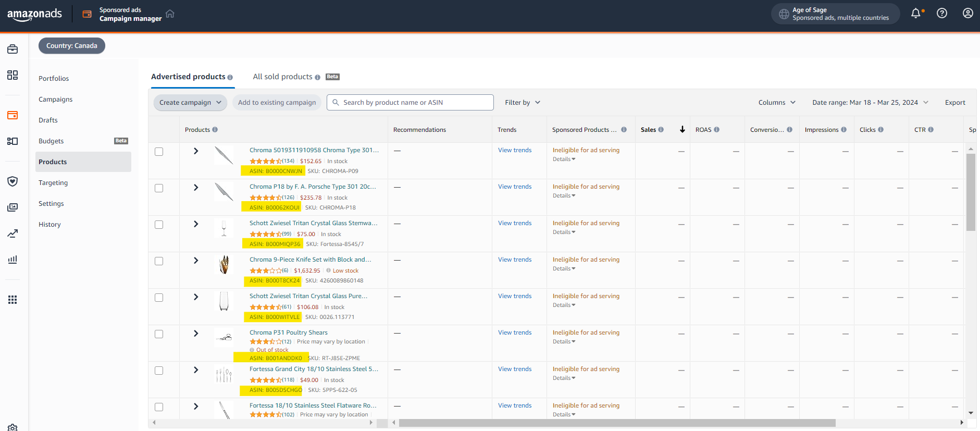Open Details under Chroma 9-Piece Knife Set ineligibility
The height and width of the screenshot is (431, 980).
[x=564, y=269]
